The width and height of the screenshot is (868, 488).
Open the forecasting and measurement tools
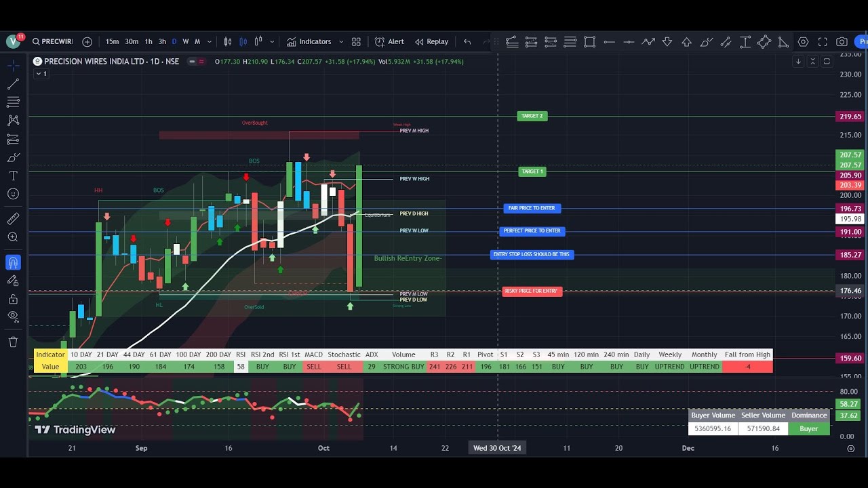click(13, 139)
